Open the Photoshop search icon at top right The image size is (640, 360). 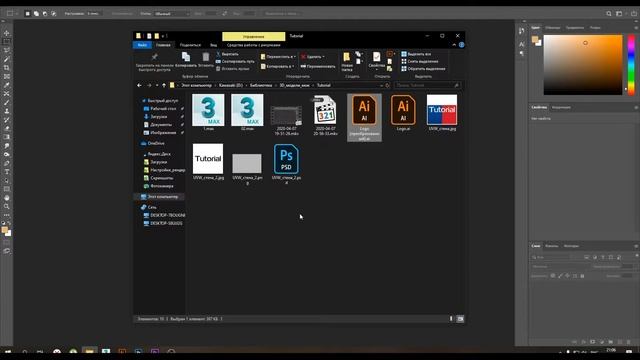[609, 13]
